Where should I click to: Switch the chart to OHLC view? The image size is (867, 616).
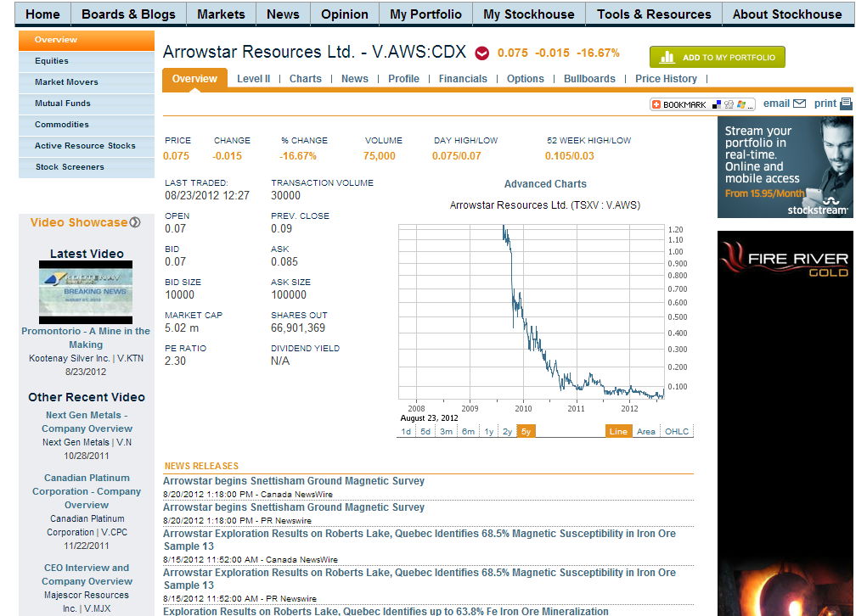675,430
